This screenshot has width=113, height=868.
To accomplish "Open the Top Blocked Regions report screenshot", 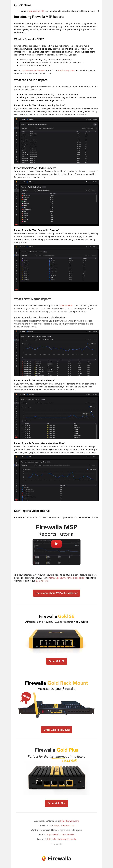I will tap(56, 203).
